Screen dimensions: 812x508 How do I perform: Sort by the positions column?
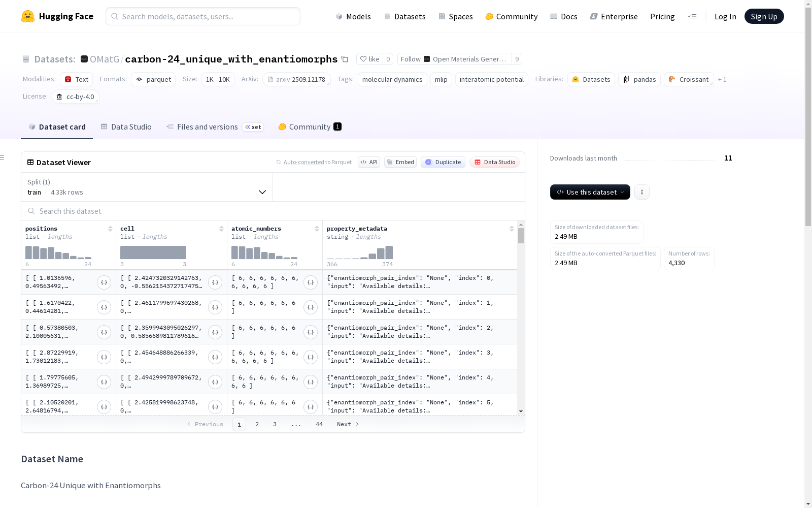[110, 229]
